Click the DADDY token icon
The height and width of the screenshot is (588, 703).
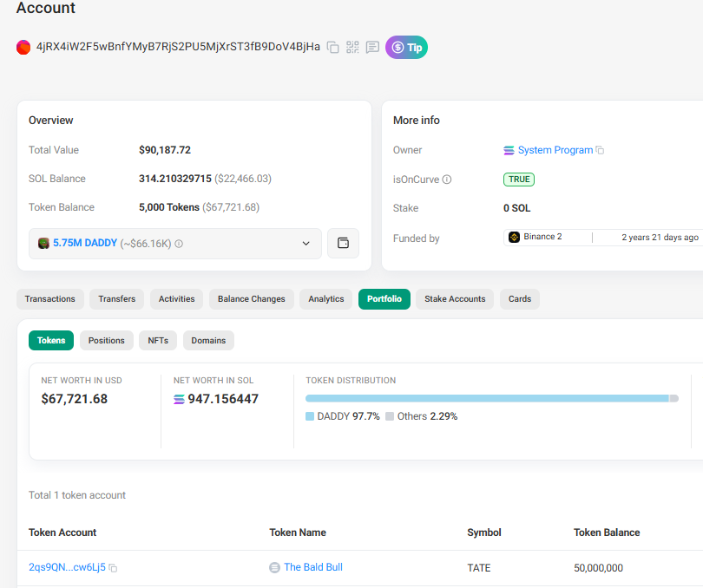tap(43, 244)
